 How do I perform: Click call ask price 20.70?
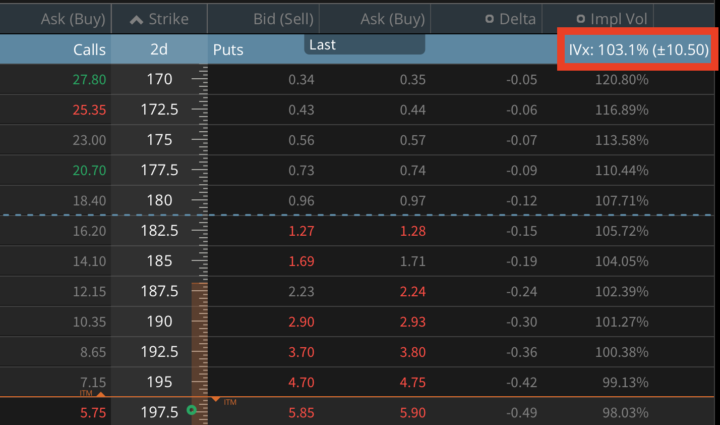point(90,170)
